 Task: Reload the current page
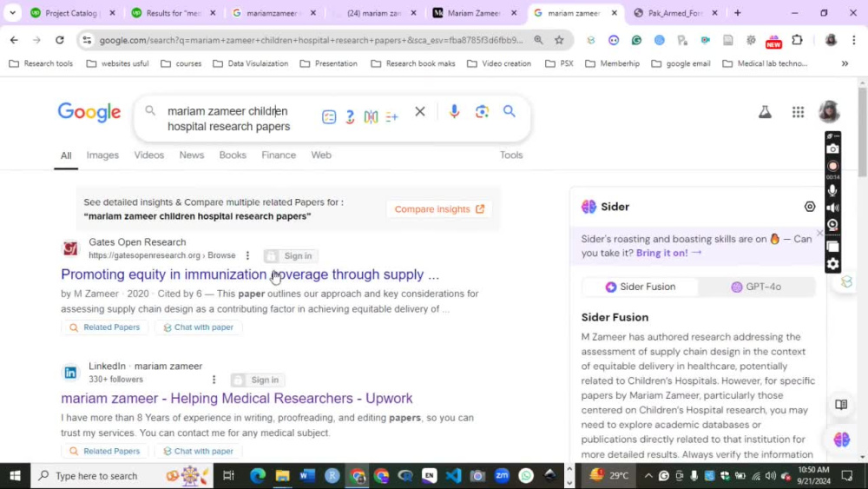pos(60,40)
